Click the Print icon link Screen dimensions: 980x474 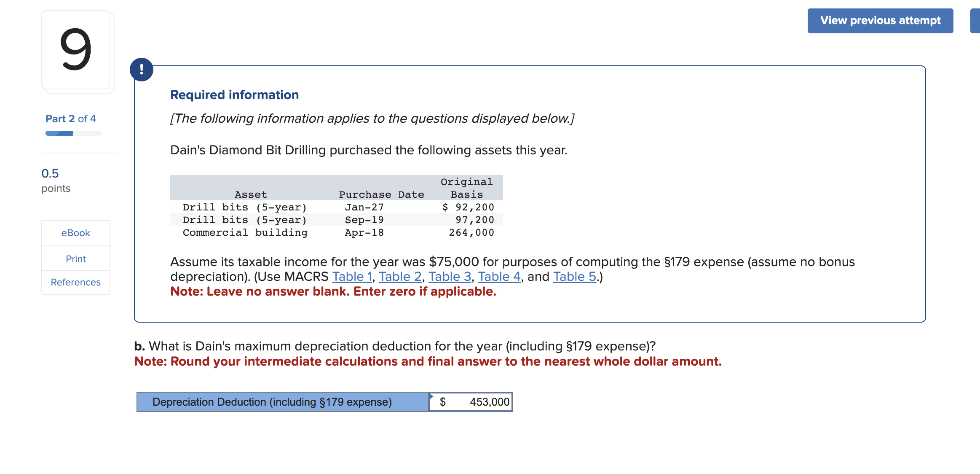click(x=75, y=259)
